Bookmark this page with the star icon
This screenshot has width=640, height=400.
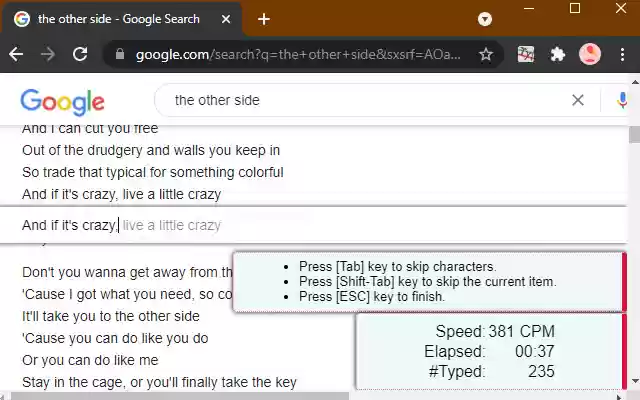pyautogui.click(x=486, y=54)
